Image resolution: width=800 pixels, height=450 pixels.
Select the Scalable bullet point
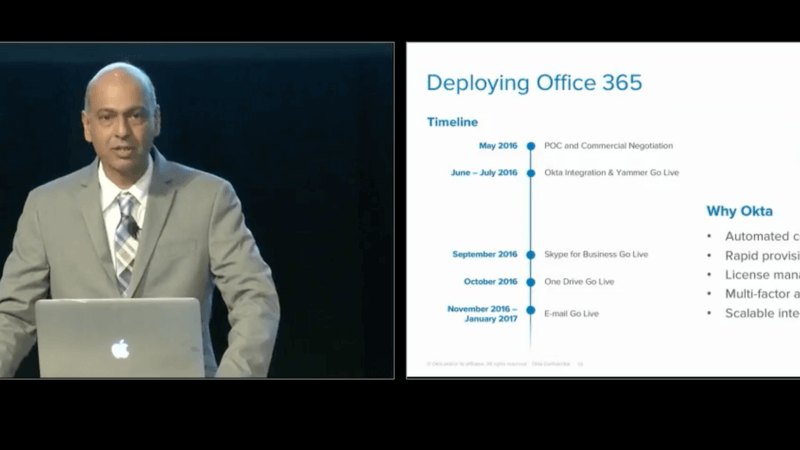pyautogui.click(x=761, y=313)
